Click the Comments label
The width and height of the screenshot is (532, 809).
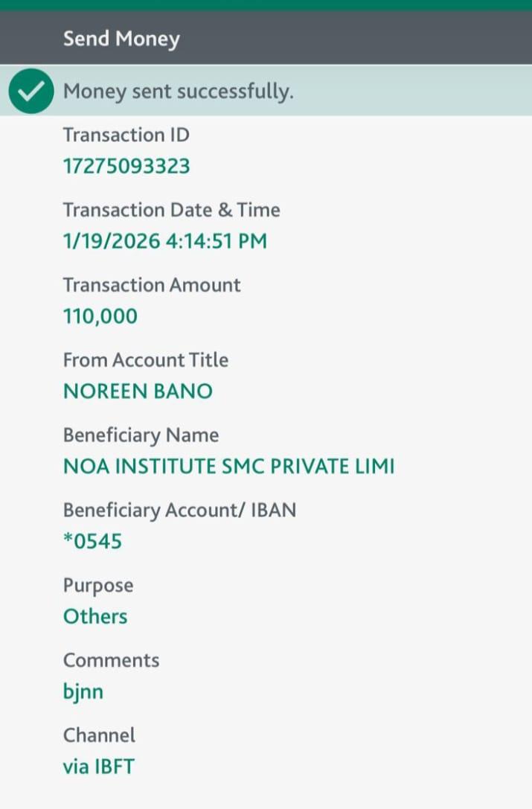[111, 660]
